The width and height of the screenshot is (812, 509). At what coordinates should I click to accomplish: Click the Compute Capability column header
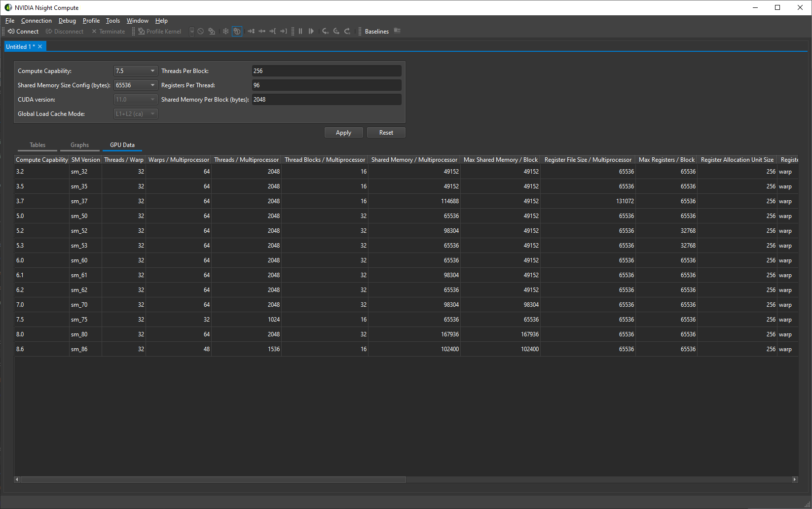pyautogui.click(x=42, y=160)
